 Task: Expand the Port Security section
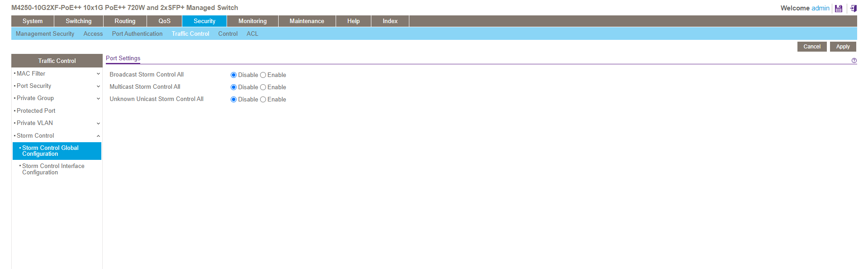pos(98,86)
